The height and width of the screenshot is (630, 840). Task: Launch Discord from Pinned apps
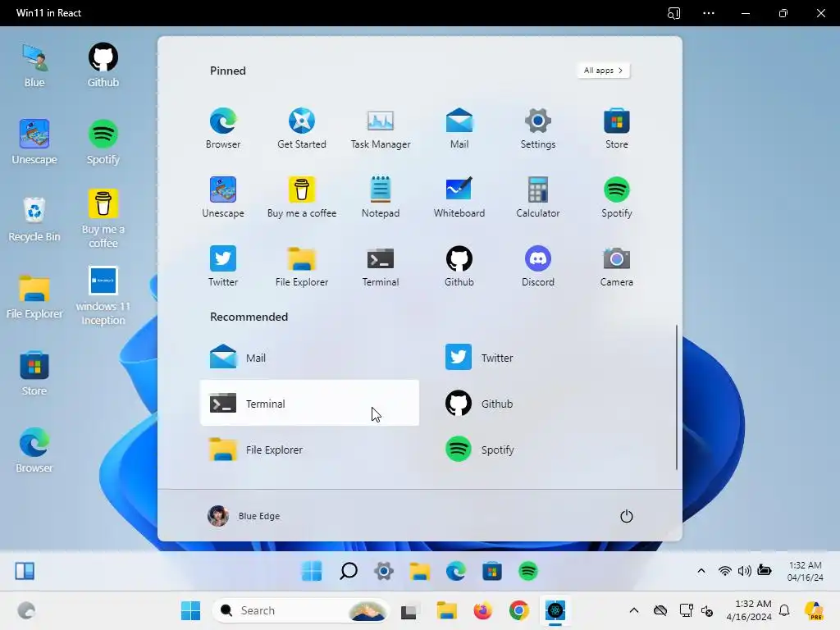(538, 267)
